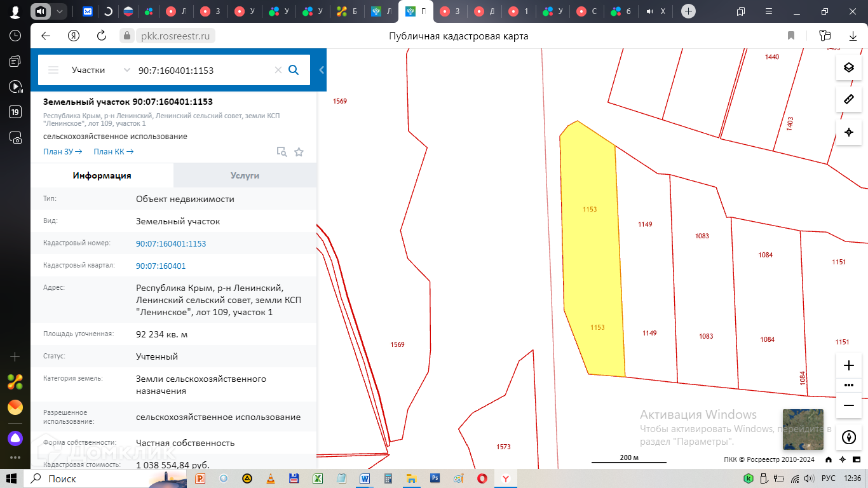Open Excel from the taskbar
The image size is (868, 488).
pos(318,478)
